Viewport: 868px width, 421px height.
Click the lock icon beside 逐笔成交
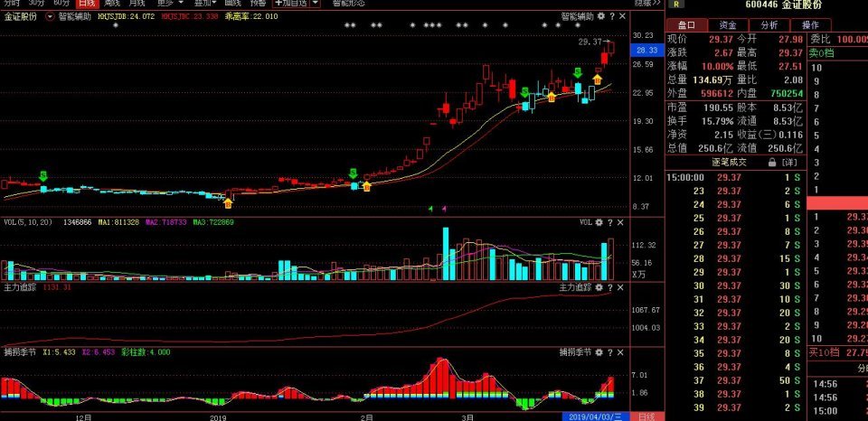(x=772, y=162)
